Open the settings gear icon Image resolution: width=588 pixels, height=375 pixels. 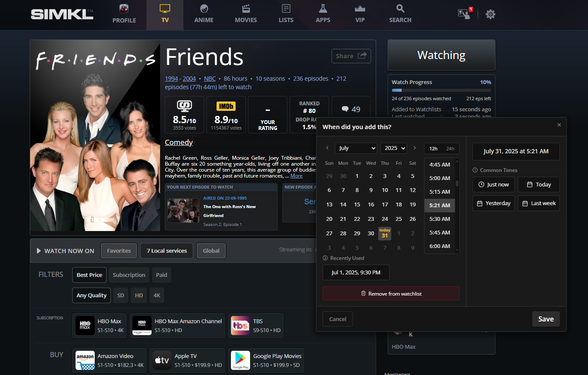490,14
